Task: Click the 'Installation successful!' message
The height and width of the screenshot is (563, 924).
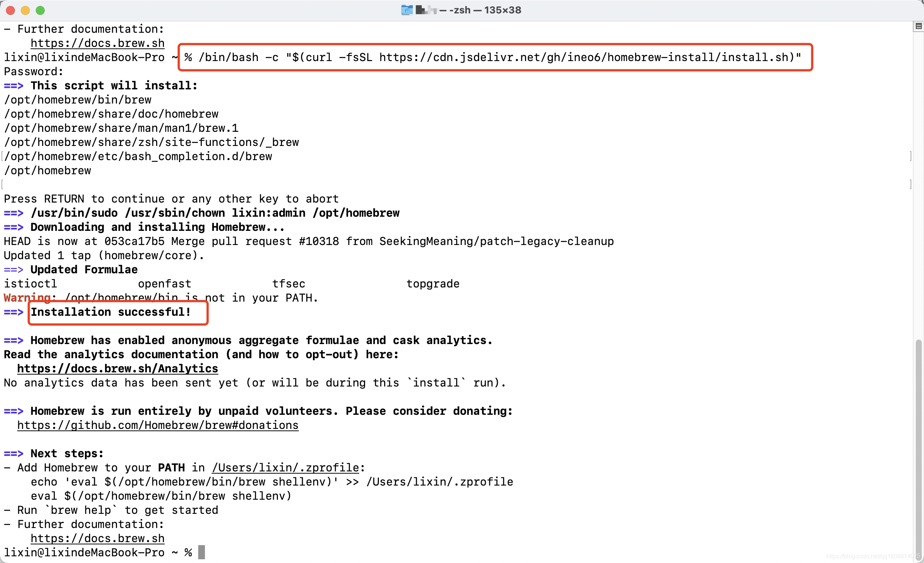Action: click(111, 312)
